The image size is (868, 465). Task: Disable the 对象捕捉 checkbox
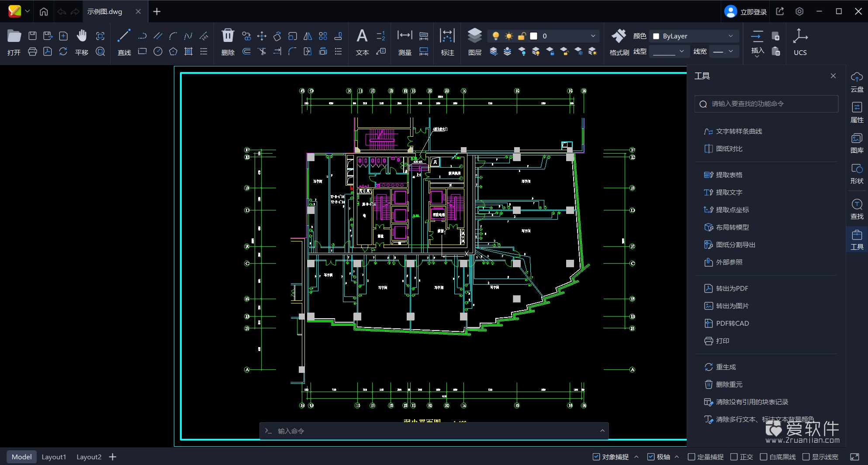[x=596, y=457]
